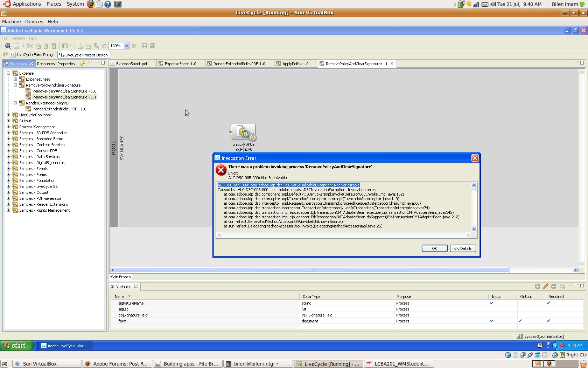Image resolution: width=588 pixels, height=368 pixels.
Task: Select RenderExtendedPolicyPDF - 1.0 in tree
Action: tap(59, 109)
